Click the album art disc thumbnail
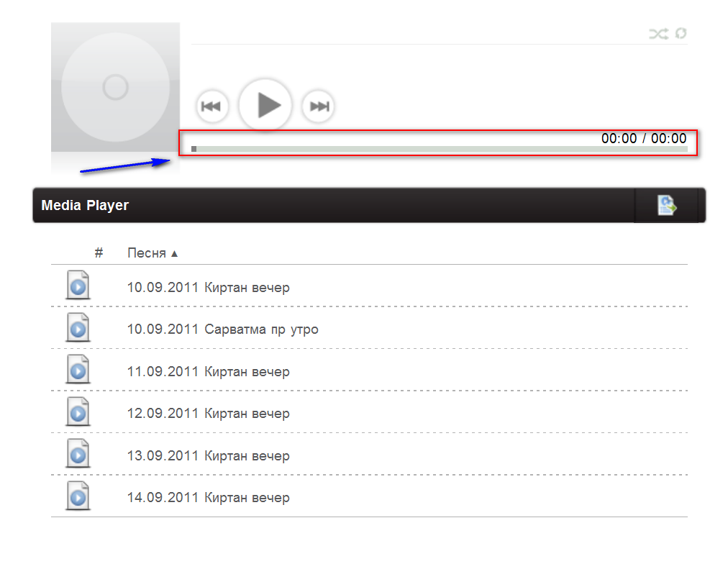The image size is (728, 564). click(115, 87)
